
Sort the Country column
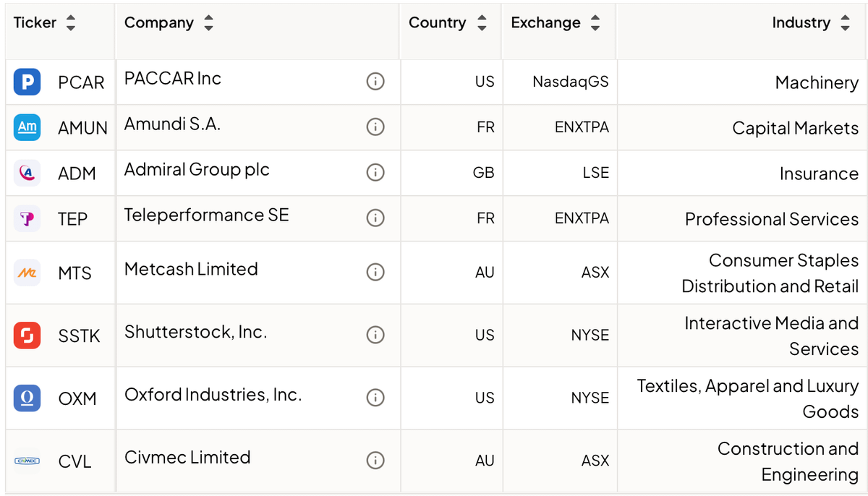coord(482,23)
